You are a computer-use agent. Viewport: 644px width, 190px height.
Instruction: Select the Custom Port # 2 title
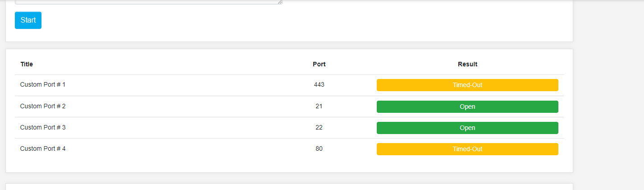(43, 107)
